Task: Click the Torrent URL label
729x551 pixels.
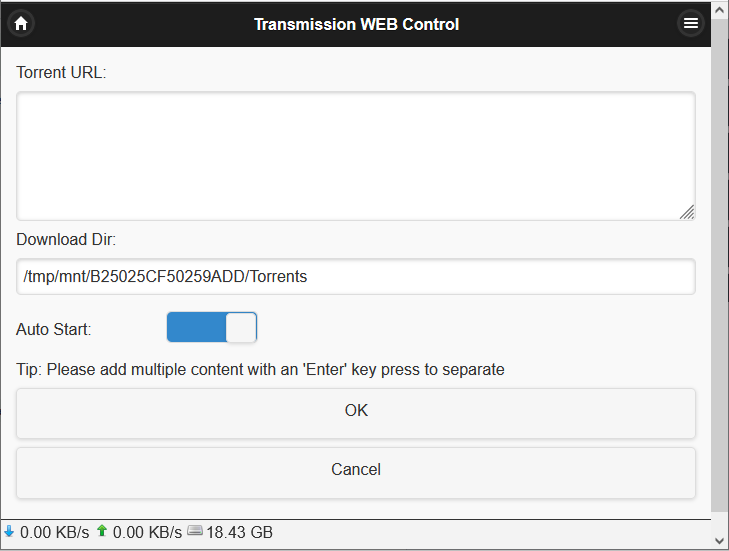Action: pos(61,72)
